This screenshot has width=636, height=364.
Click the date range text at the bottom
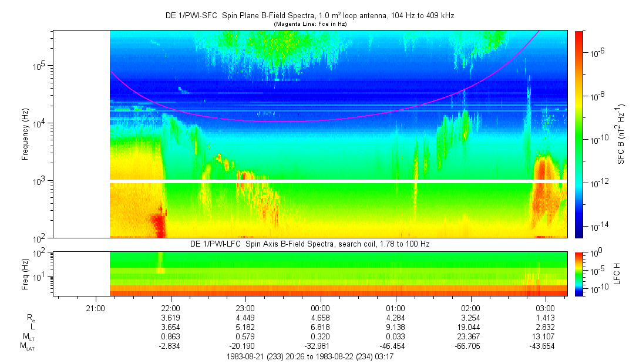[x=310, y=356]
